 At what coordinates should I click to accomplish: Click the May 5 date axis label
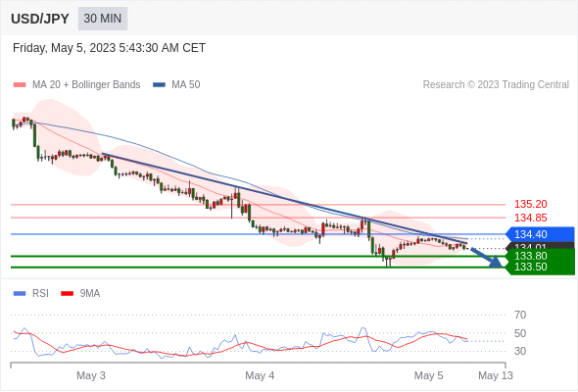(428, 375)
